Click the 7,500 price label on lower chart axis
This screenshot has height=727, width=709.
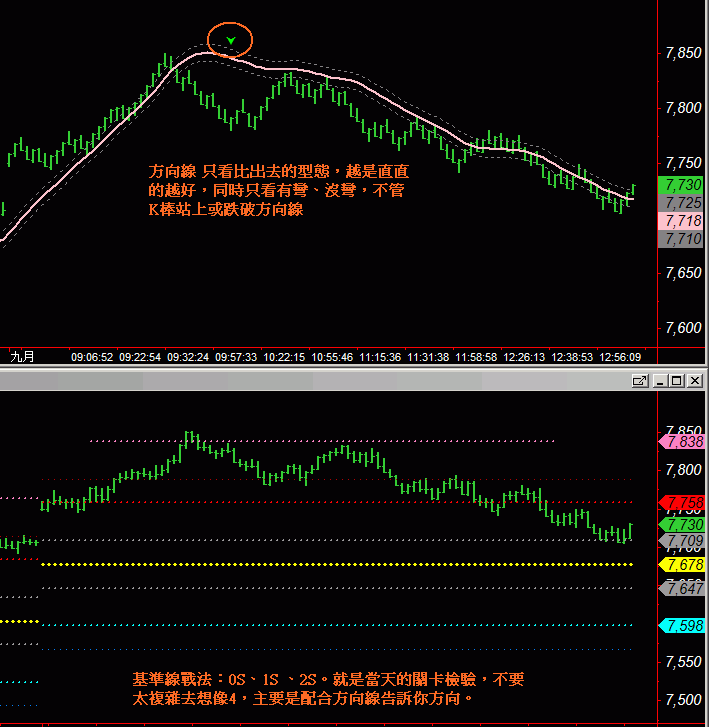(683, 700)
